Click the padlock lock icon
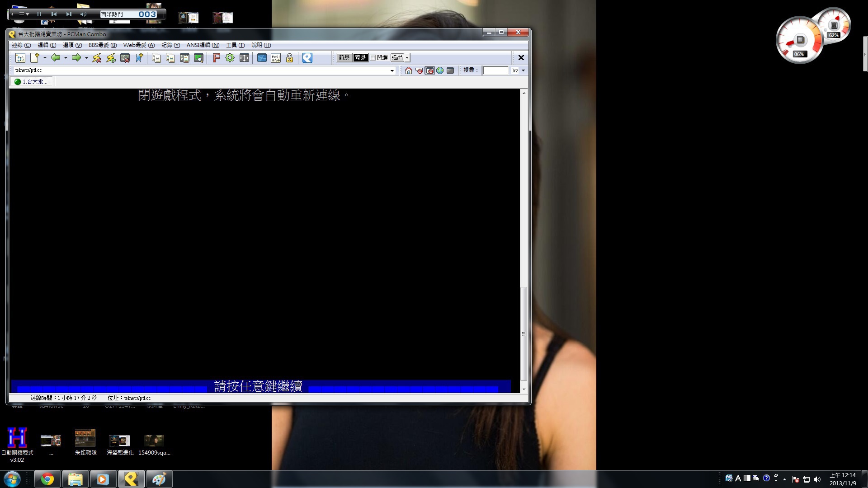Screen dimensions: 868x488 [289, 58]
